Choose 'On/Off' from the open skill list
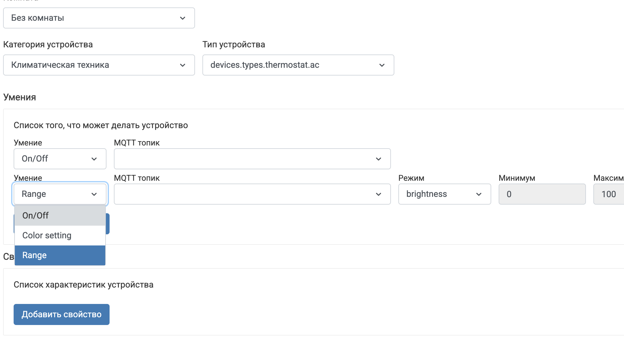The height and width of the screenshot is (364, 624). pos(60,215)
